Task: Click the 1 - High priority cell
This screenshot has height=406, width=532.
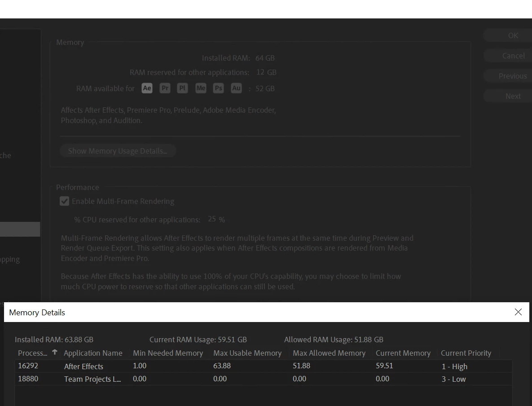Action: pos(454,366)
